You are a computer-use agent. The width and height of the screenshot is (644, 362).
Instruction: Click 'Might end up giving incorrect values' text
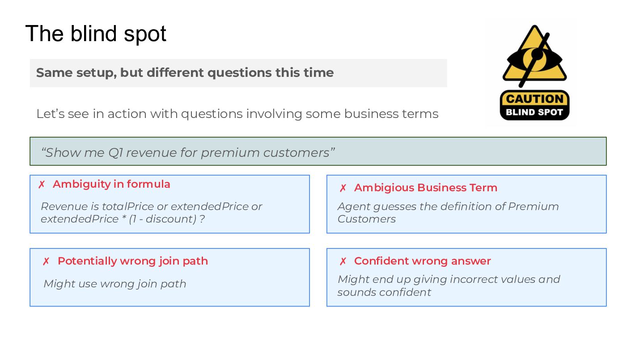449,286
